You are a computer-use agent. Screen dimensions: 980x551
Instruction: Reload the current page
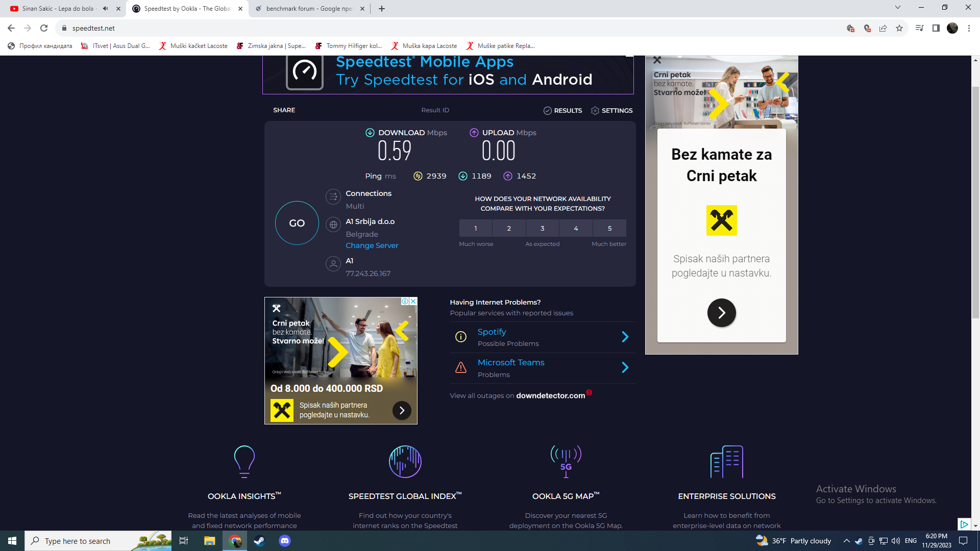click(x=44, y=28)
